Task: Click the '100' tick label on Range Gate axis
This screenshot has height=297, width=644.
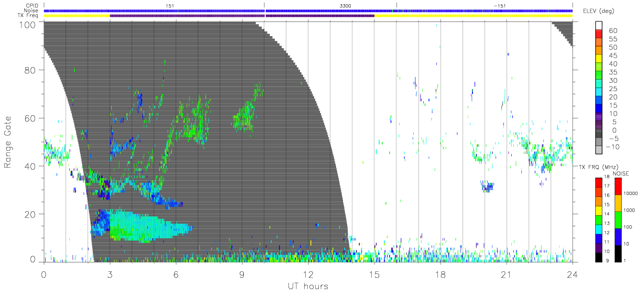Action: point(28,24)
